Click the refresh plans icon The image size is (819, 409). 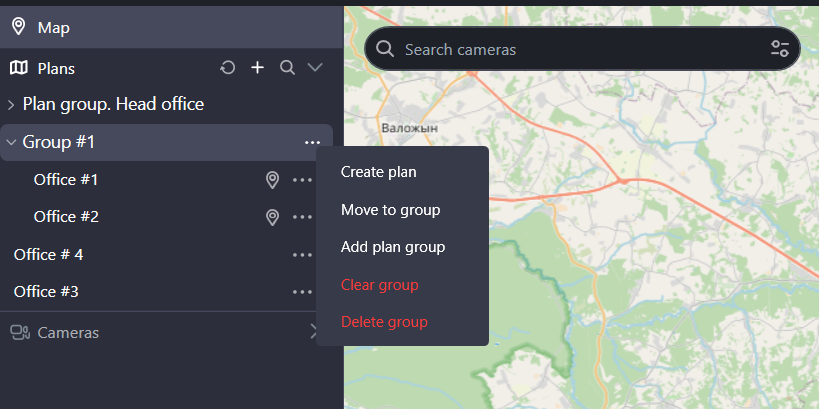click(x=228, y=68)
